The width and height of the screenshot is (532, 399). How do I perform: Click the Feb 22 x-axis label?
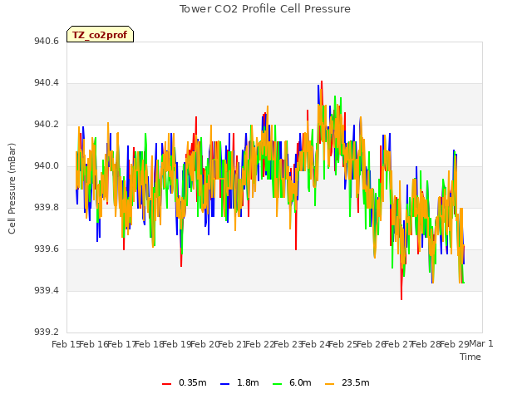[260, 344]
